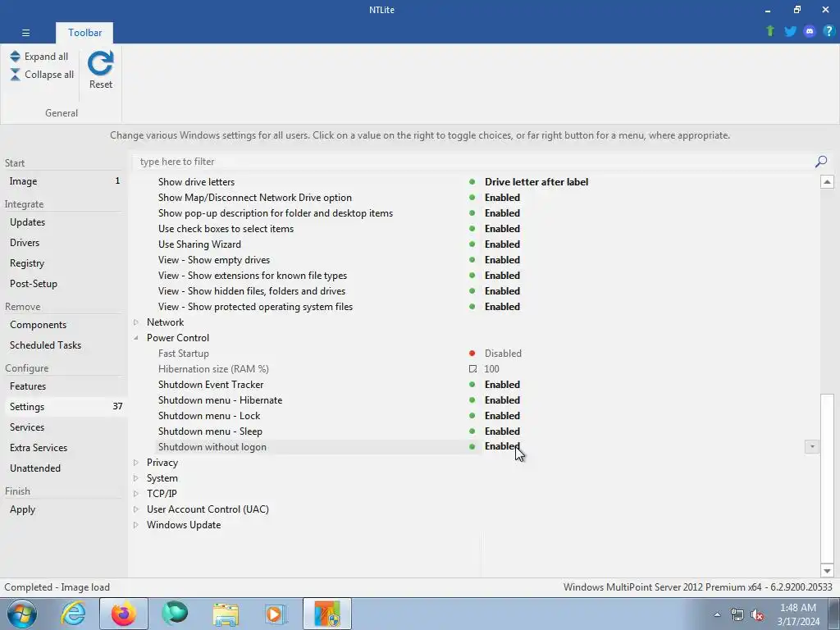
Task: Open the Twitter link icon
Action: [x=790, y=31]
